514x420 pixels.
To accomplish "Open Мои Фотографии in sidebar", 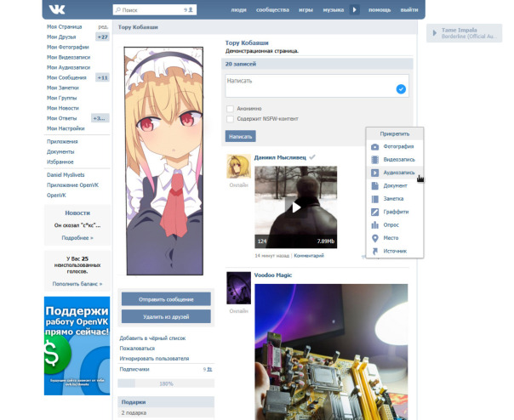I will tap(68, 47).
